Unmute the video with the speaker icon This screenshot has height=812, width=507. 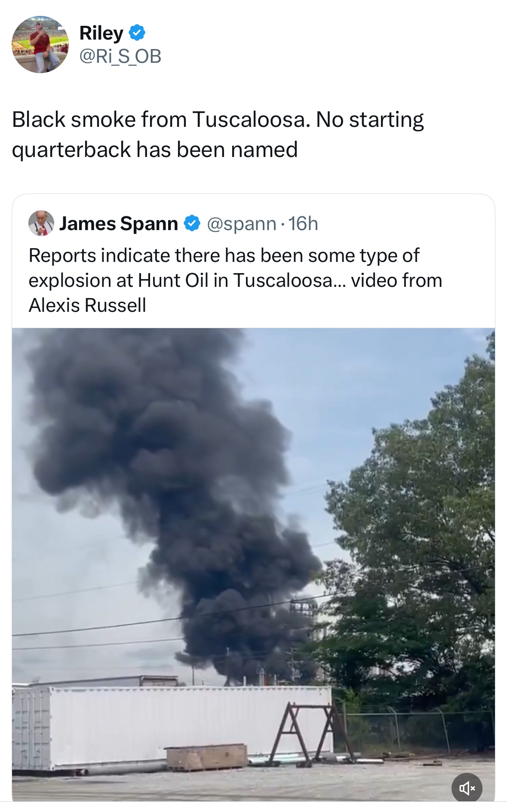point(467,788)
